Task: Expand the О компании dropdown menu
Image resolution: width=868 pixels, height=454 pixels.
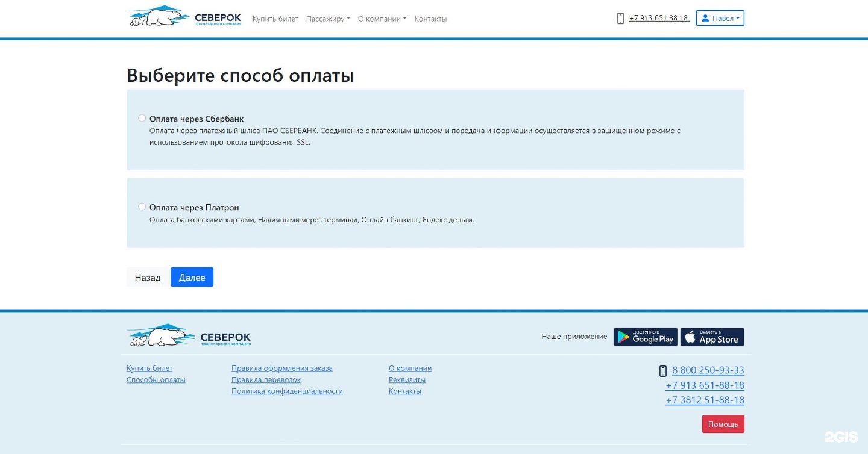Action: point(382,19)
